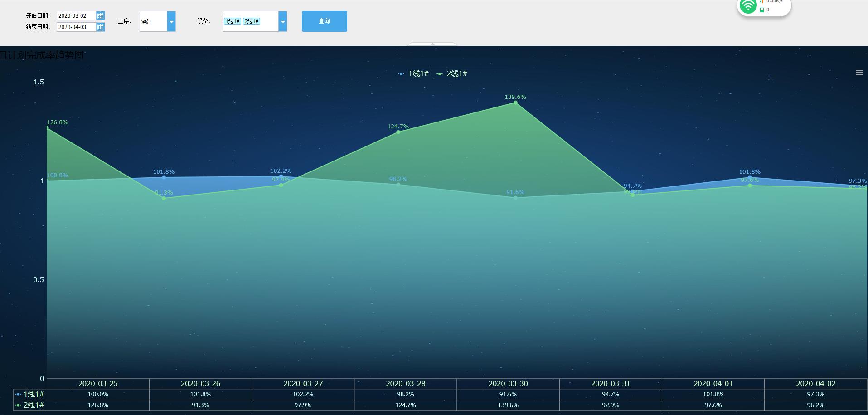Click the 139.6% peak data point
The image size is (868, 415).
[x=515, y=103]
